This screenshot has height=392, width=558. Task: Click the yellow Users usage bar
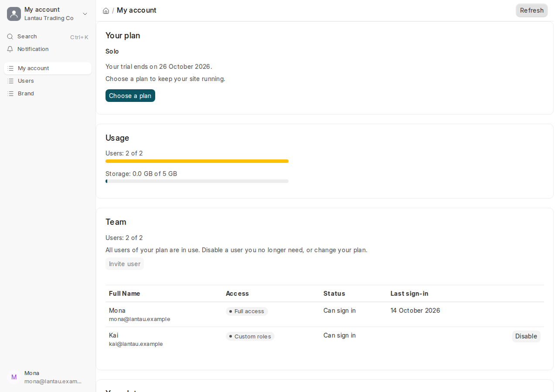(197, 161)
